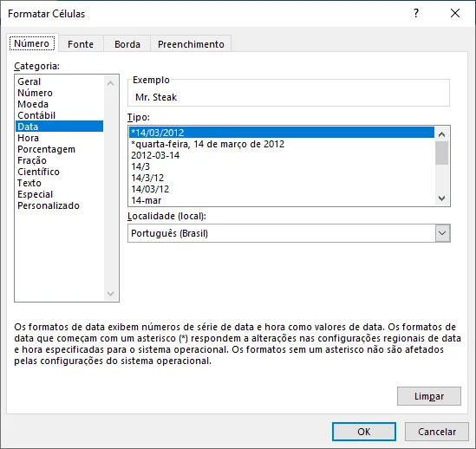This screenshot has height=449, width=476.
Task: Click the Categoria list scroll-down arrow
Action: click(x=110, y=294)
